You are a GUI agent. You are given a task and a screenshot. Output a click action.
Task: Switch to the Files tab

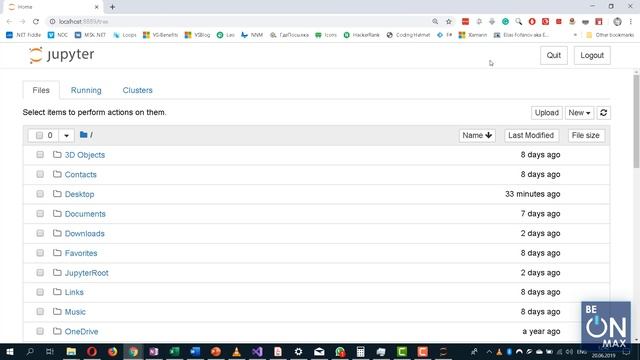pos(41,90)
